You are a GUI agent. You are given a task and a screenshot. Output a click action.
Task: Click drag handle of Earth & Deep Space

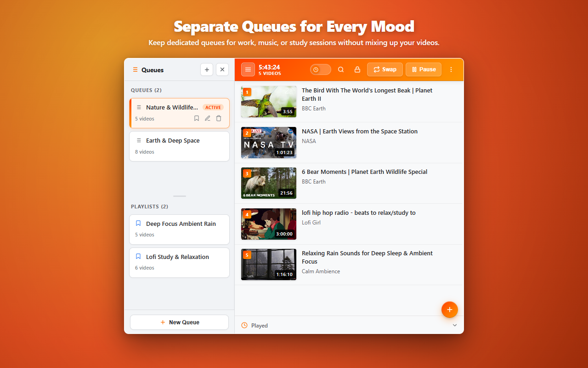point(139,140)
